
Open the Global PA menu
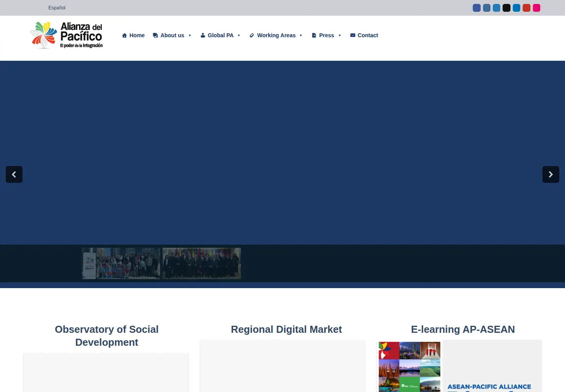[x=217, y=35]
